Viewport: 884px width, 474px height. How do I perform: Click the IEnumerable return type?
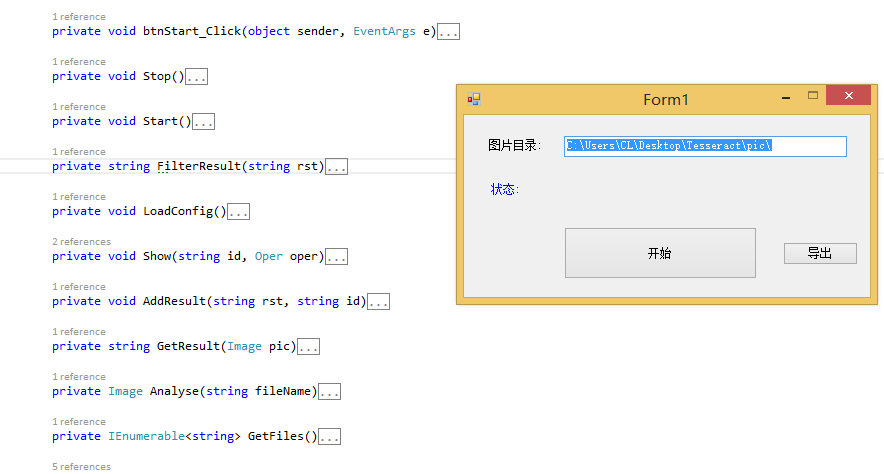147,436
